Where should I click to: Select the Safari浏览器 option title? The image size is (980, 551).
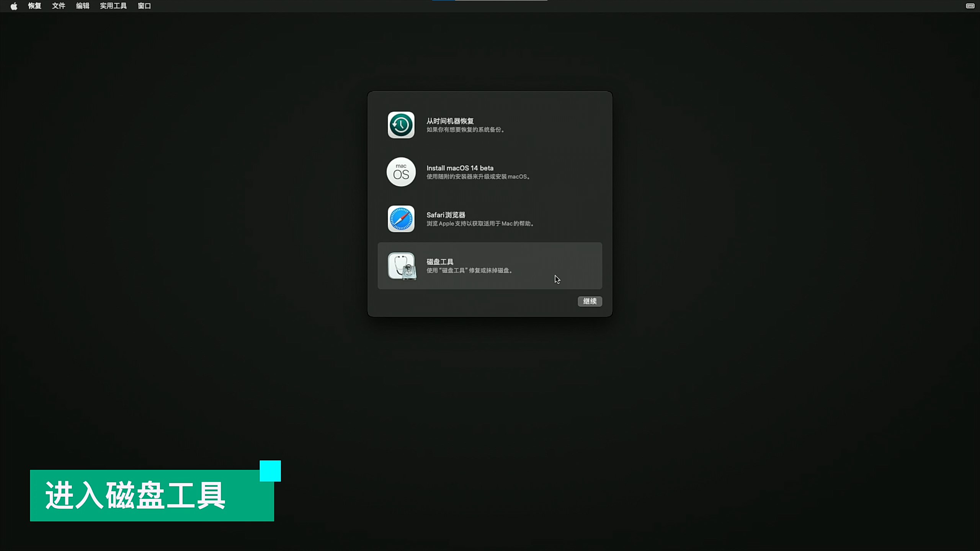tap(446, 215)
